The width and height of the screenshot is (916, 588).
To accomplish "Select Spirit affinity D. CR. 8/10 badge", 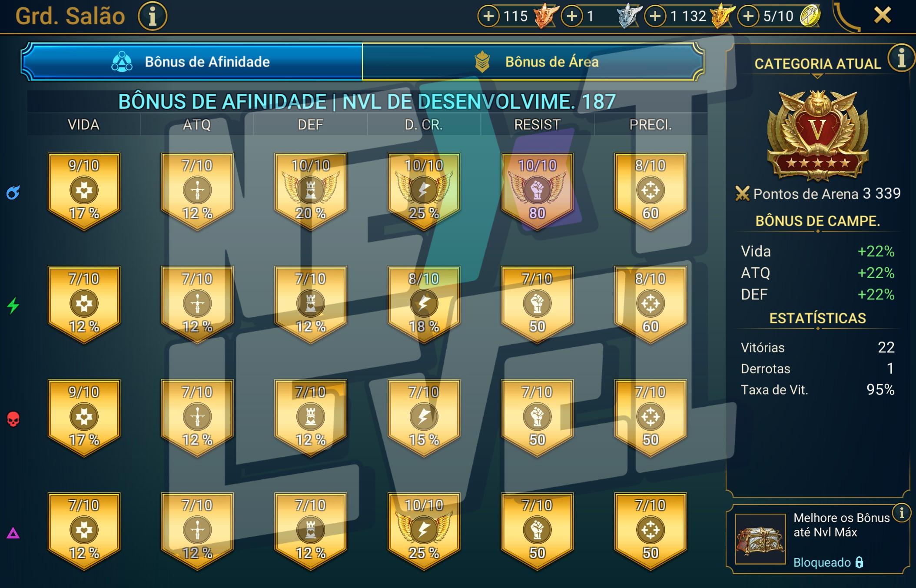I will 424,304.
